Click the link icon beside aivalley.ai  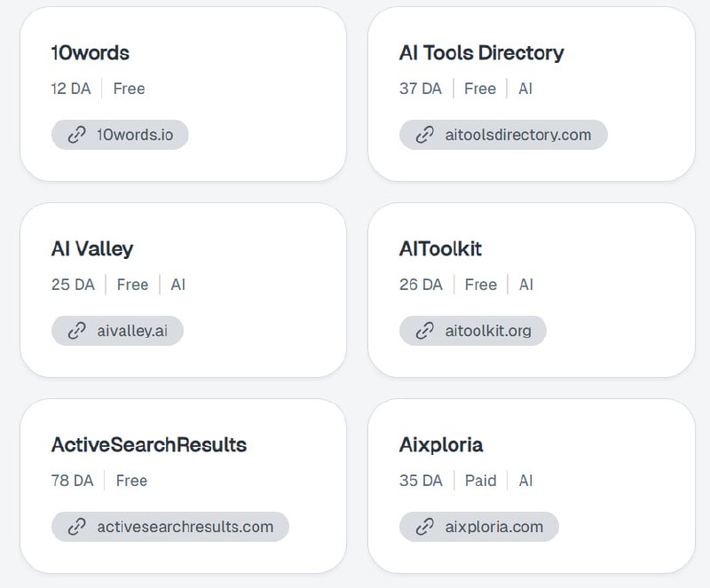[x=77, y=331]
